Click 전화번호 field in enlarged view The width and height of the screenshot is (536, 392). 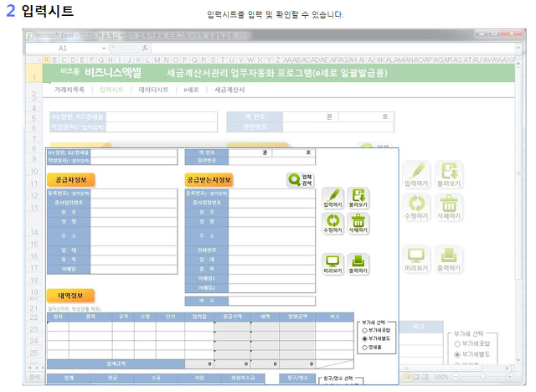[x=271, y=250]
